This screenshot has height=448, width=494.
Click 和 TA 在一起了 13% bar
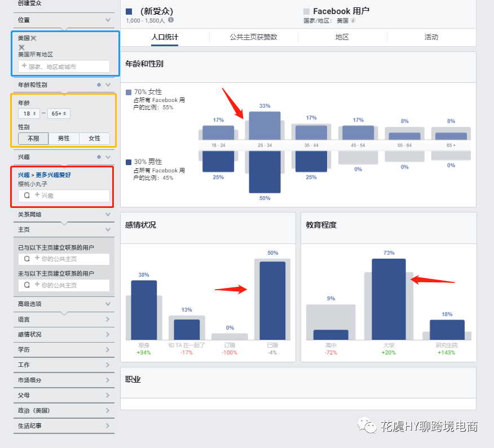(x=187, y=330)
